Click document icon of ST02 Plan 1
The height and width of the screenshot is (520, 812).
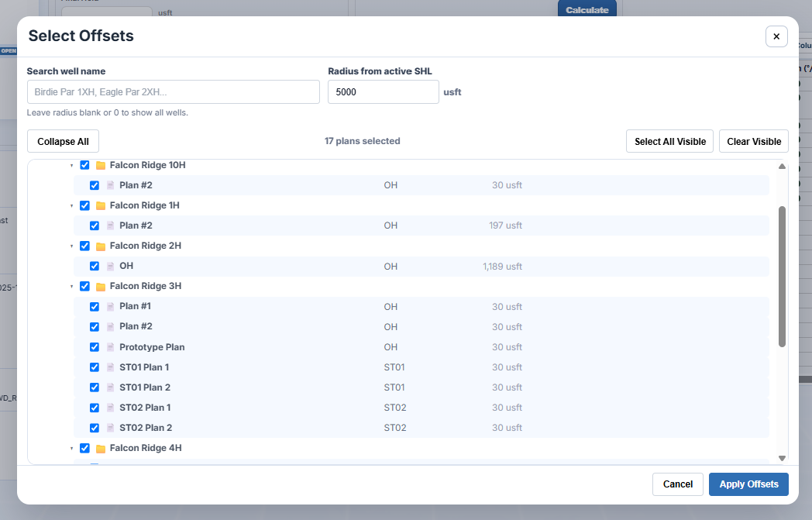pos(110,408)
